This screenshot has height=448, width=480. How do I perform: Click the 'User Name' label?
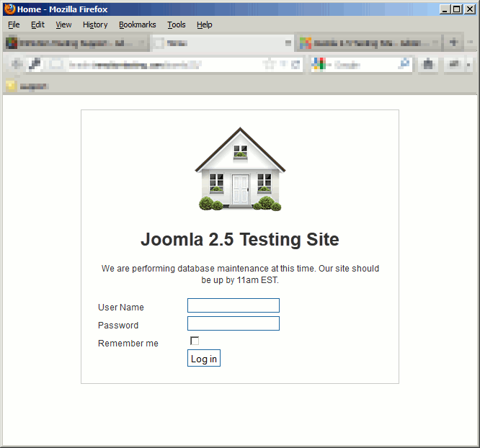(121, 308)
